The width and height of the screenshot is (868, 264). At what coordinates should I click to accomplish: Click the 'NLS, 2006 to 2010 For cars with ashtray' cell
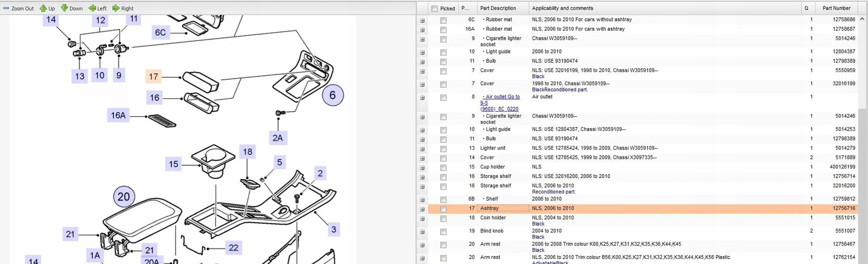(x=578, y=29)
